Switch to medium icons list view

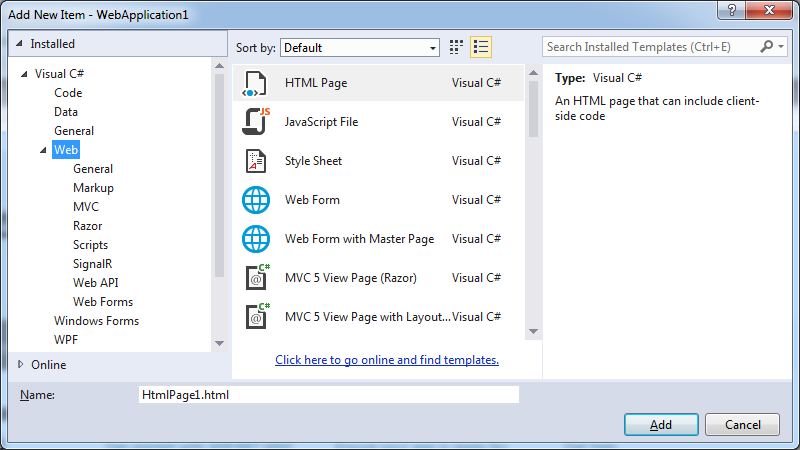tap(481, 47)
